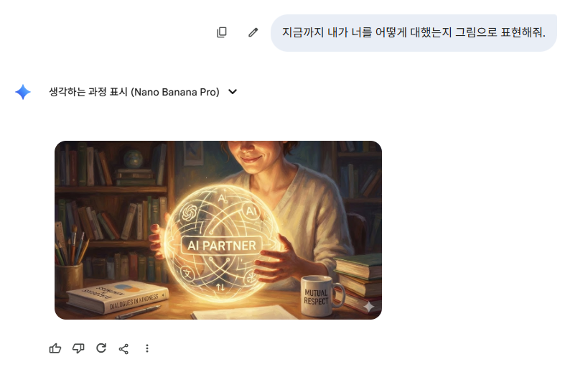Screen dimensions: 588x390
Task: Dislike the response with thumbs down
Action: (78, 348)
